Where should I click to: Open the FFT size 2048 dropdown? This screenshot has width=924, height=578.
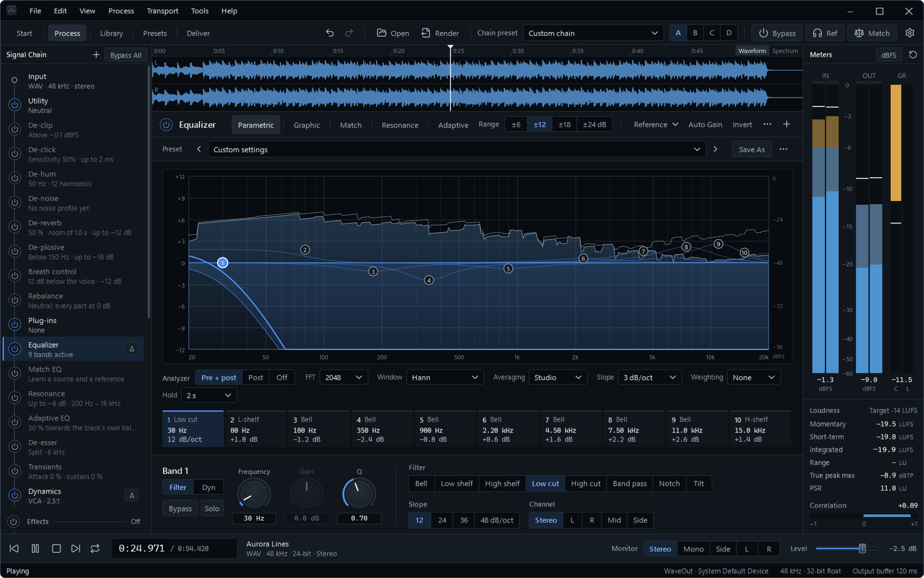[343, 377]
